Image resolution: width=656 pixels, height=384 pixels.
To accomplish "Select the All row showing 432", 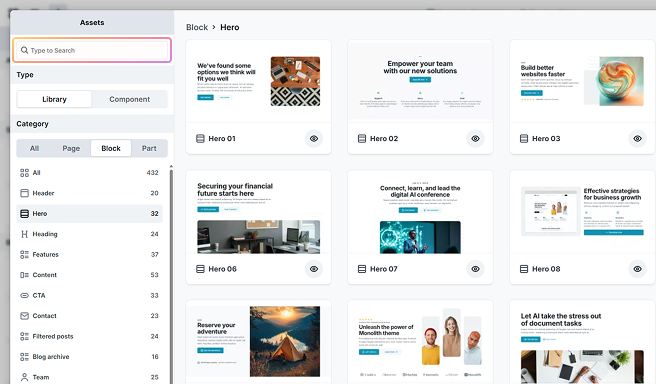I will point(89,173).
